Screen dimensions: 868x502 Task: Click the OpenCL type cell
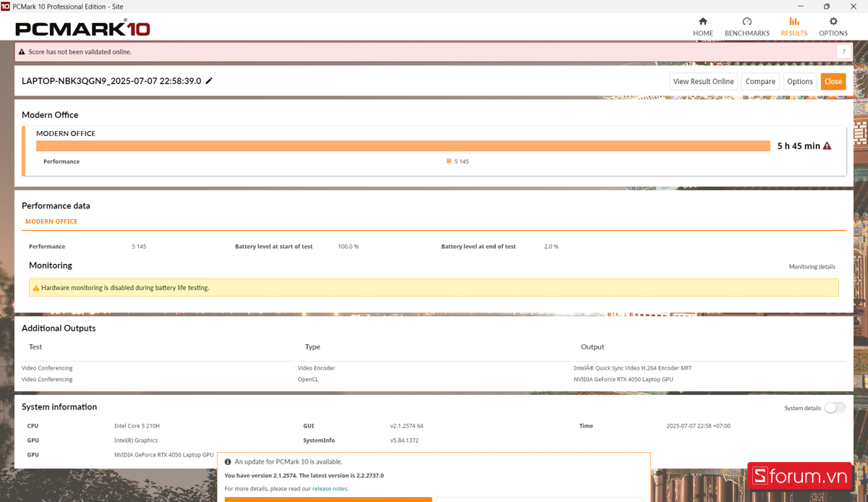click(307, 379)
